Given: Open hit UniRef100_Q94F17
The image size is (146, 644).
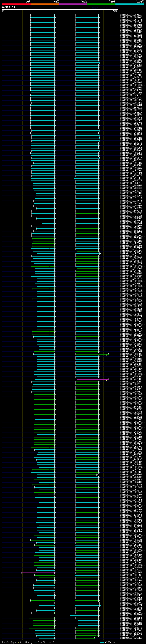Looking at the screenshot, I should [x=131, y=30].
